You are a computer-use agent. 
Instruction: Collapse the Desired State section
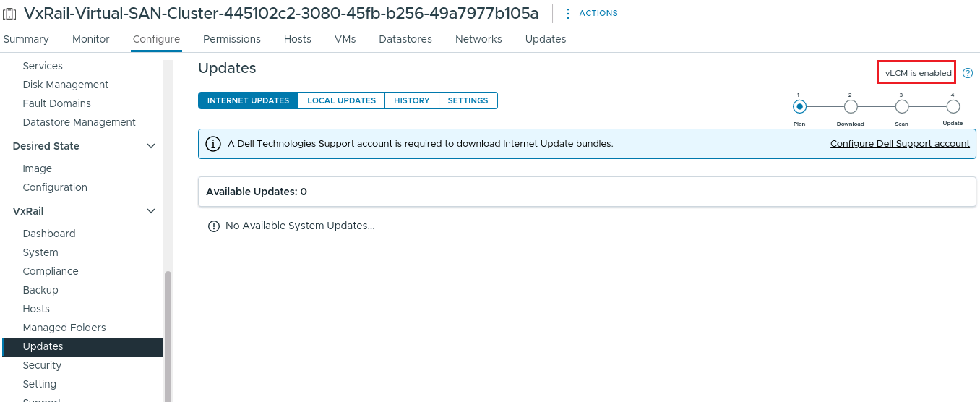coord(151,146)
